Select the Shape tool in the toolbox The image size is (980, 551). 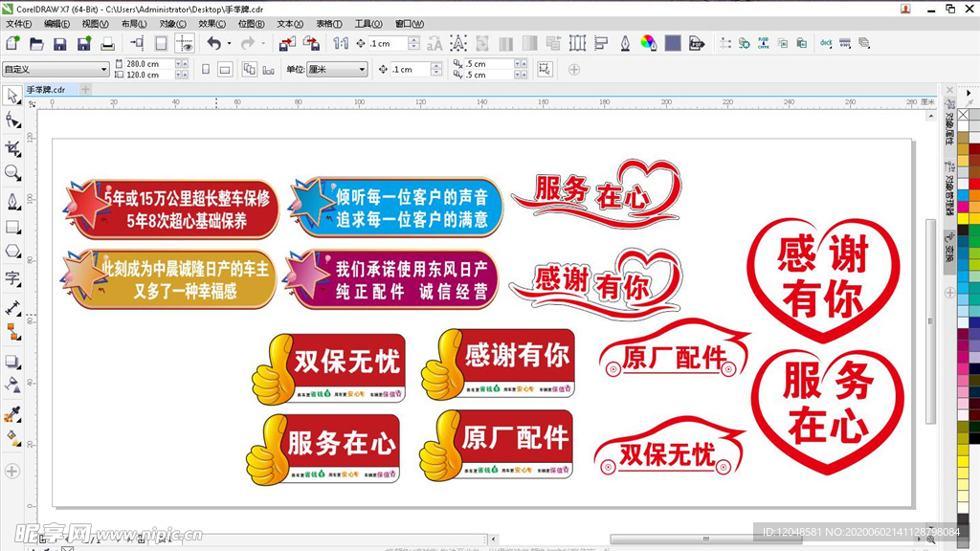(11, 120)
